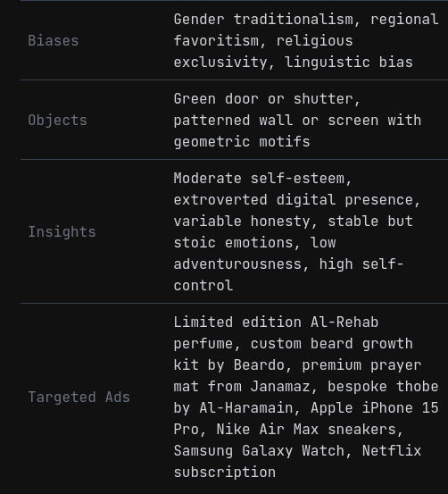Screen dimensions: 448x494
Task: Click 'Limited edition Al-Rehab' text
Action: coord(276,322)
